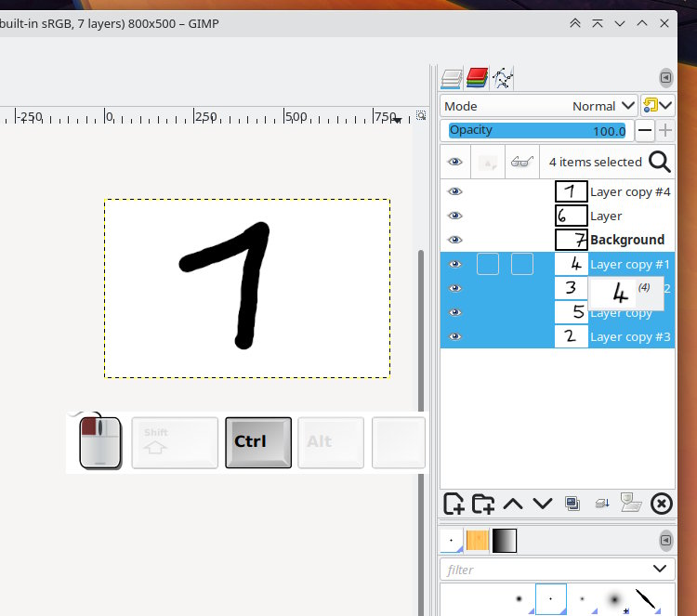The width and height of the screenshot is (697, 616).
Task: Select the layer named Layer
Action: [606, 216]
